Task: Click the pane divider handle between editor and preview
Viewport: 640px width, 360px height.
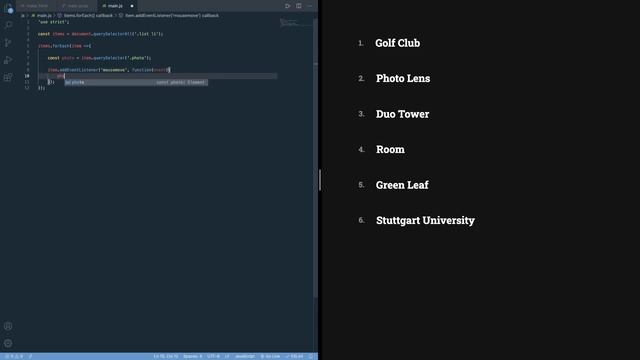Action: coord(320,180)
